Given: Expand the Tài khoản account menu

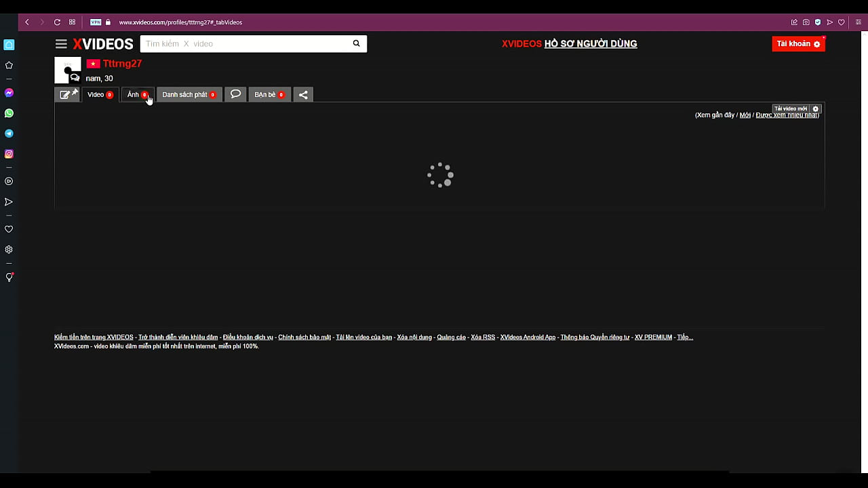Looking at the screenshot, I should (798, 43).
